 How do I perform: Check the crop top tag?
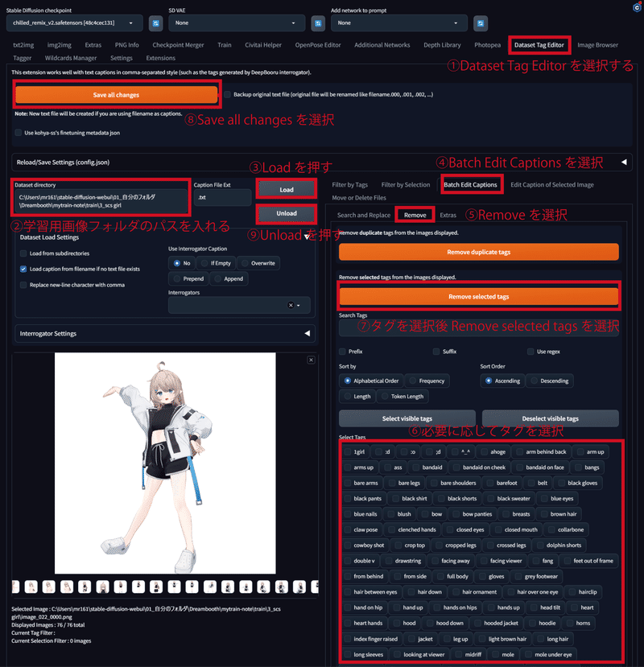pyautogui.click(x=398, y=546)
